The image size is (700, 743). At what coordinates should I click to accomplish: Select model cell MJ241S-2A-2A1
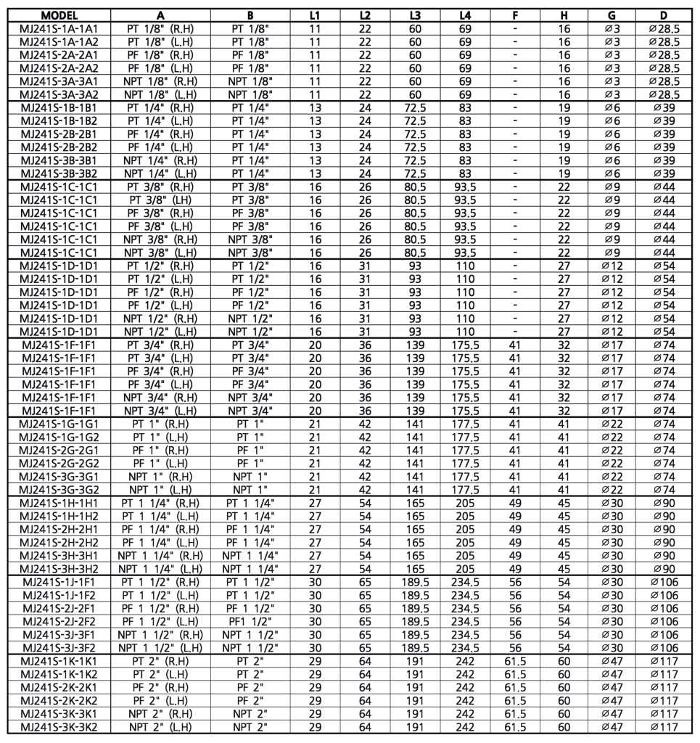pyautogui.click(x=59, y=55)
